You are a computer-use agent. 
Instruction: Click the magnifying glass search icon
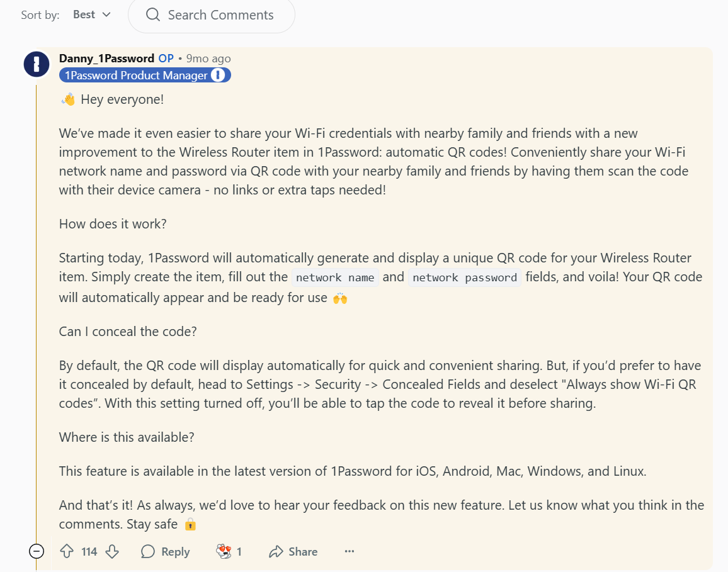tap(153, 14)
